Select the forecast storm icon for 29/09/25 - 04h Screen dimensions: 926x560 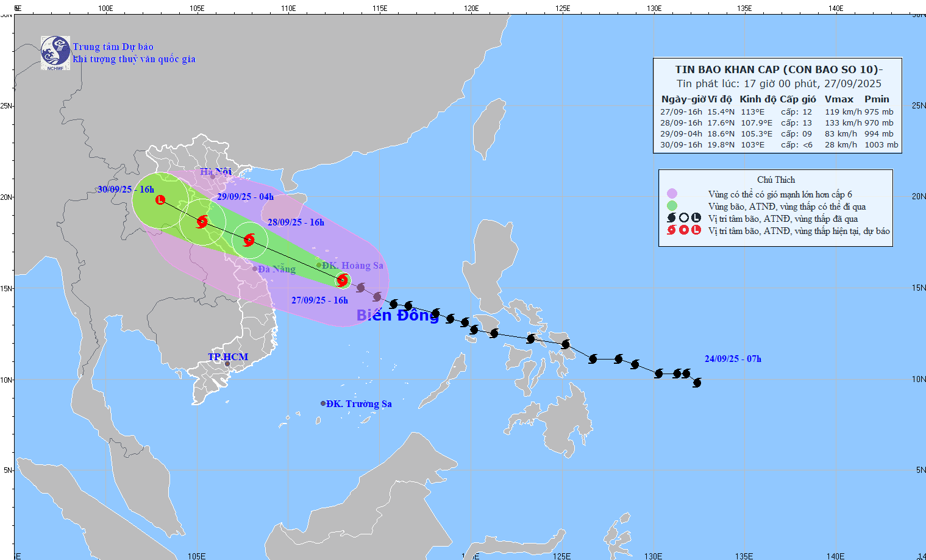point(202,222)
